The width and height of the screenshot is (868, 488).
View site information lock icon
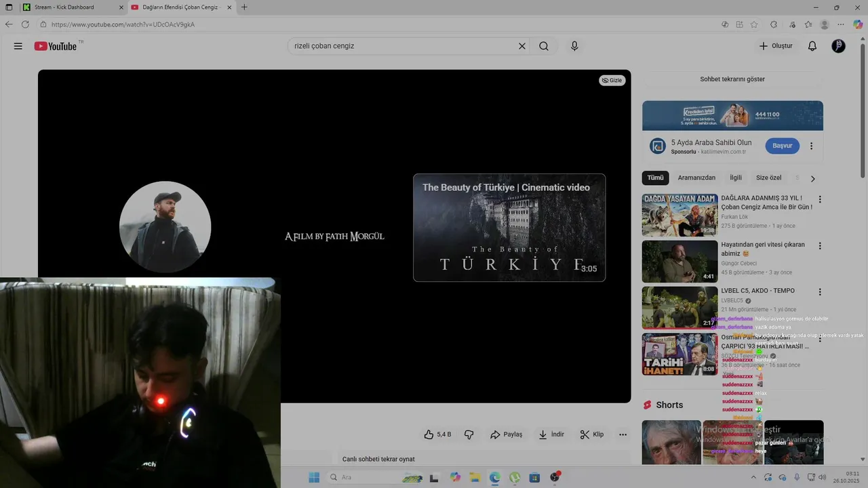click(43, 24)
